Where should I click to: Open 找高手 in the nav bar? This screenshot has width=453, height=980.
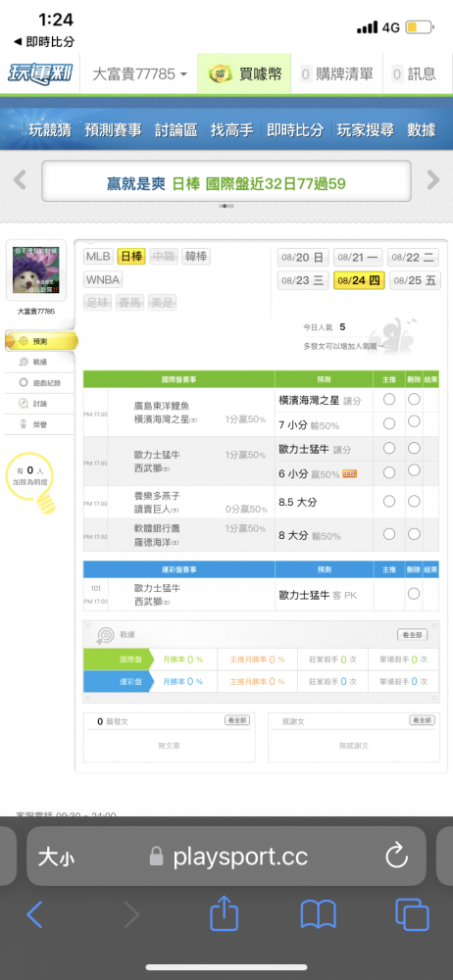(x=231, y=130)
